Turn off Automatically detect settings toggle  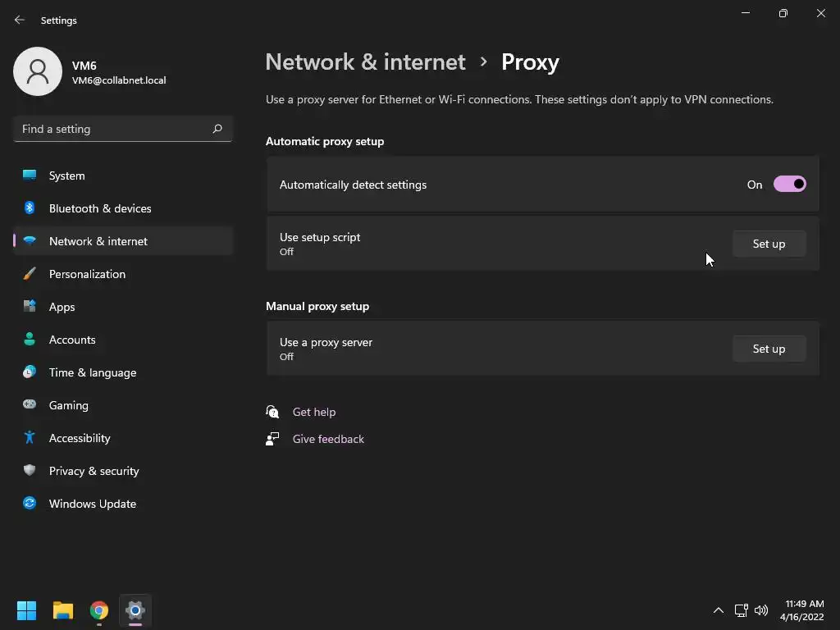pyautogui.click(x=789, y=185)
